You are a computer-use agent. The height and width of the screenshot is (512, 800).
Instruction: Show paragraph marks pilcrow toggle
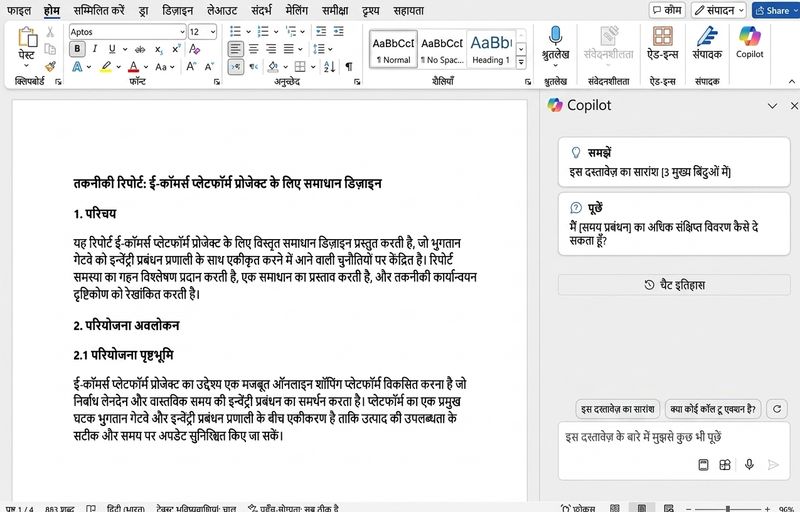[x=348, y=66]
